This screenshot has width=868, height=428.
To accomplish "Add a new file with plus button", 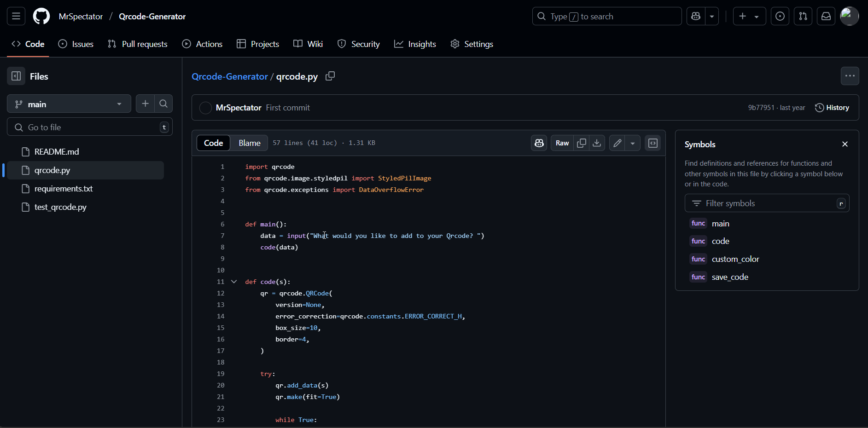I will click(145, 104).
